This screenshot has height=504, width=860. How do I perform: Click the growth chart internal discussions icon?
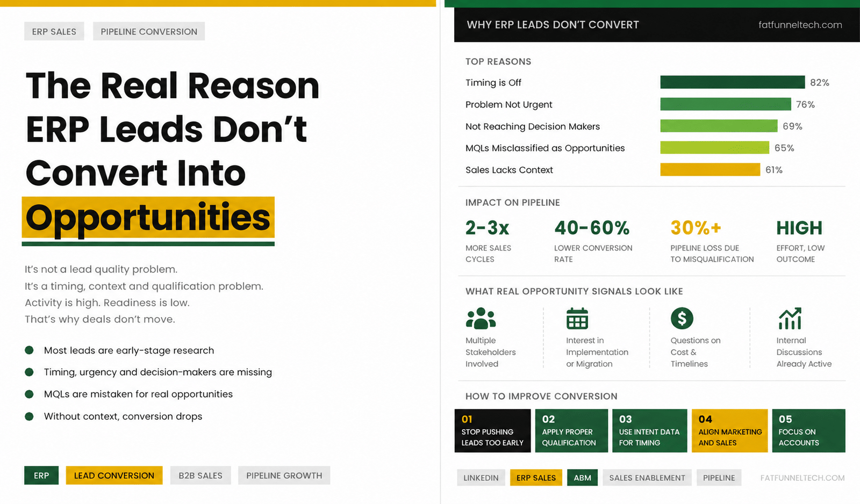(x=790, y=318)
